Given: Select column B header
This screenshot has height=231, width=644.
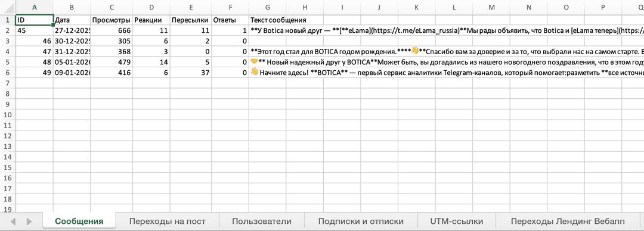Looking at the screenshot, I should 72,7.
